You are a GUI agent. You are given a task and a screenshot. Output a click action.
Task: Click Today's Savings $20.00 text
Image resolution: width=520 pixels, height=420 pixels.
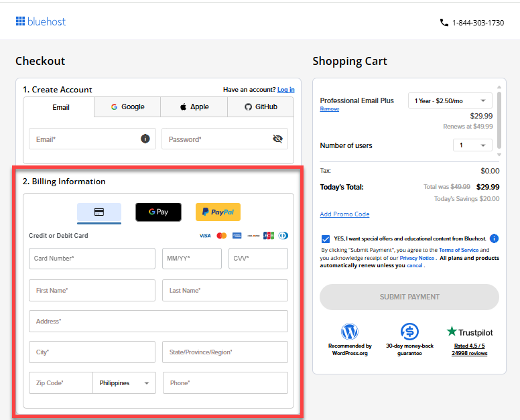click(466, 198)
